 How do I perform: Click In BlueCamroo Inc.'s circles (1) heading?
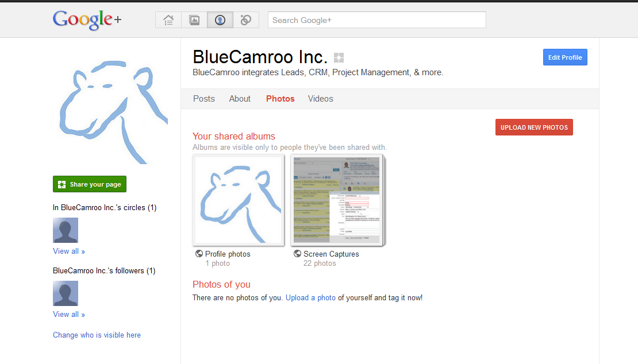(x=105, y=208)
